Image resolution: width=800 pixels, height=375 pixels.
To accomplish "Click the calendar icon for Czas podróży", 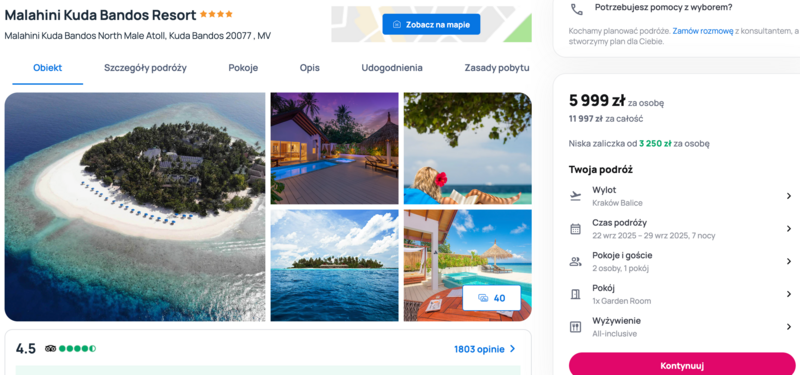I will (576, 229).
